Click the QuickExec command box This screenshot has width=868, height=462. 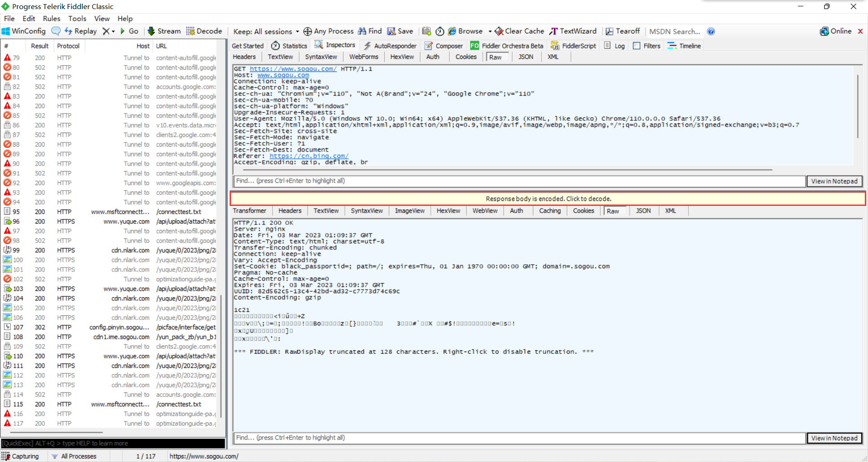(x=113, y=443)
